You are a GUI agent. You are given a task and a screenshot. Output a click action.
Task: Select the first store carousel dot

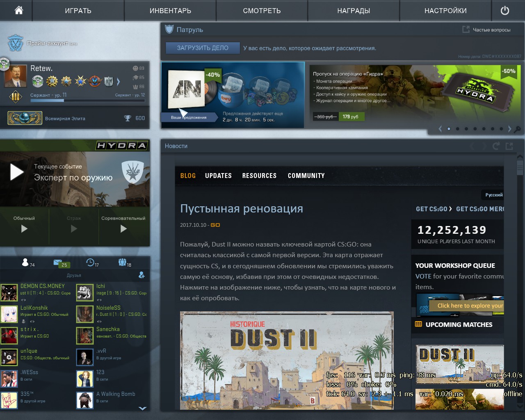pyautogui.click(x=449, y=129)
